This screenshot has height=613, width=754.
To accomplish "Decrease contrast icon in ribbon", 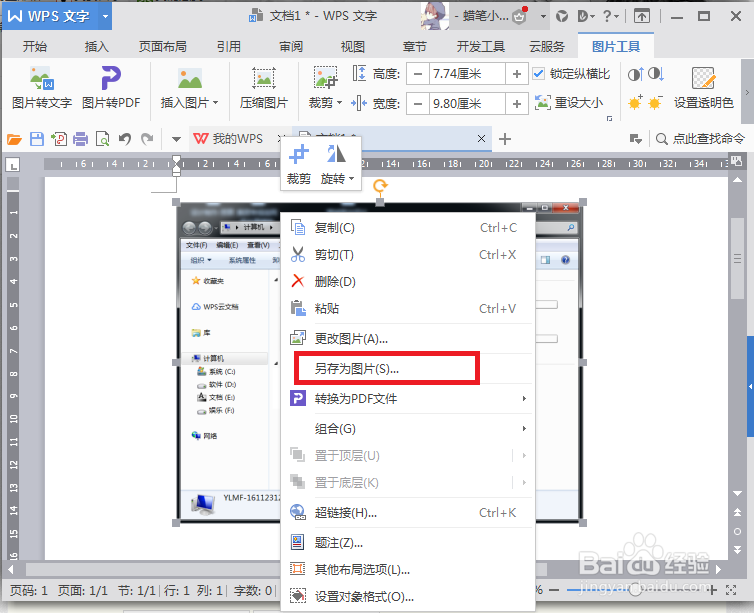I will coord(655,74).
